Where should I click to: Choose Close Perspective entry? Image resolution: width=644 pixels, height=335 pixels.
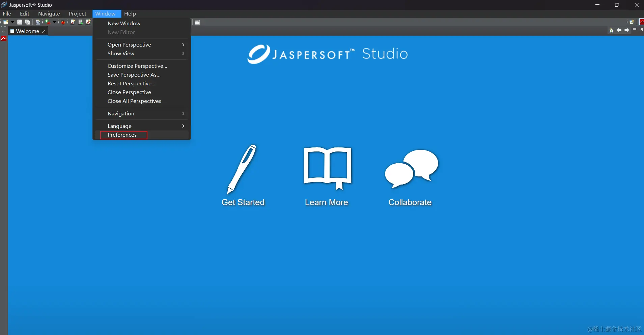pyautogui.click(x=141, y=92)
